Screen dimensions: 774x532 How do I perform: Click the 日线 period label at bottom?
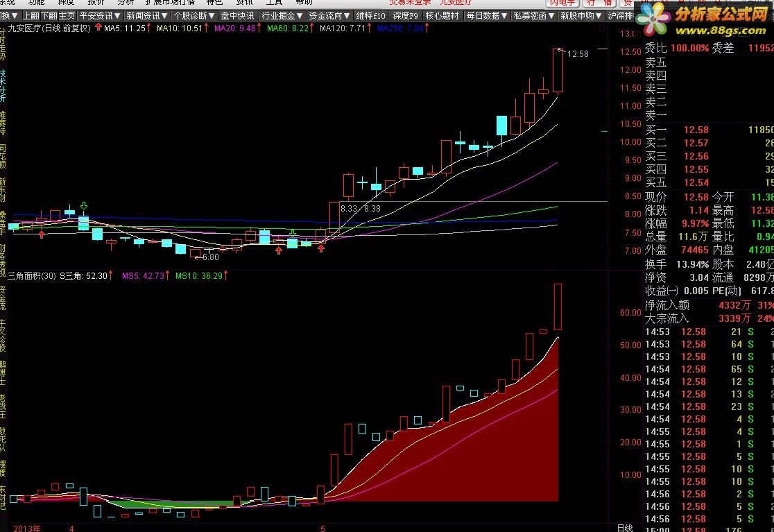pos(625,528)
